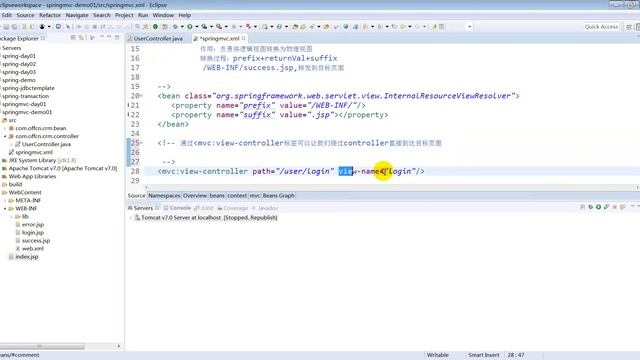Expand the lib folder
Viewport: 640px width, 360px height.
tap(11, 216)
